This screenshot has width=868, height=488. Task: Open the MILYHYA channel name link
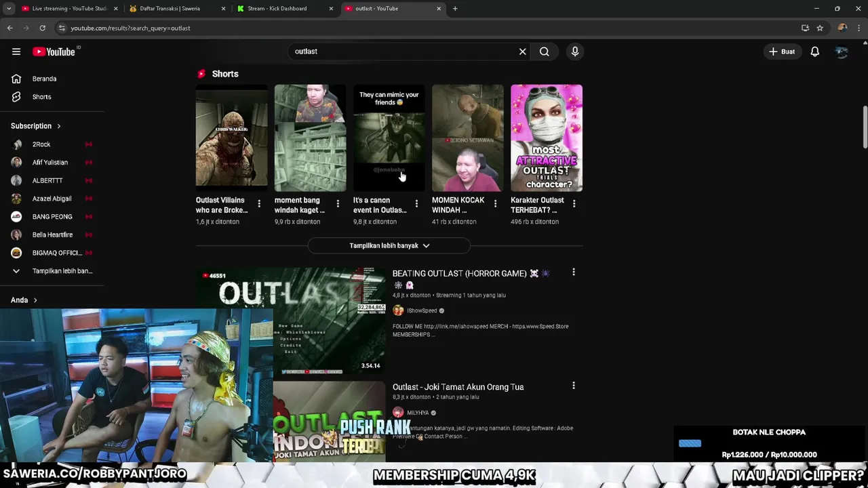tap(418, 413)
